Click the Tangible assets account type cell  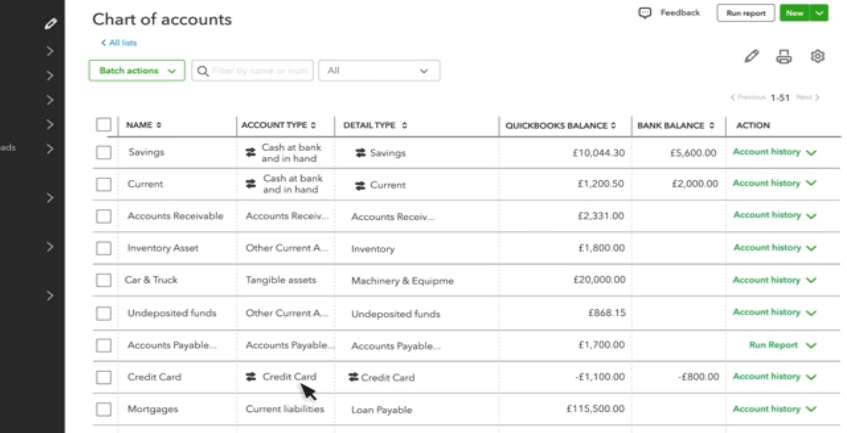coord(281,280)
